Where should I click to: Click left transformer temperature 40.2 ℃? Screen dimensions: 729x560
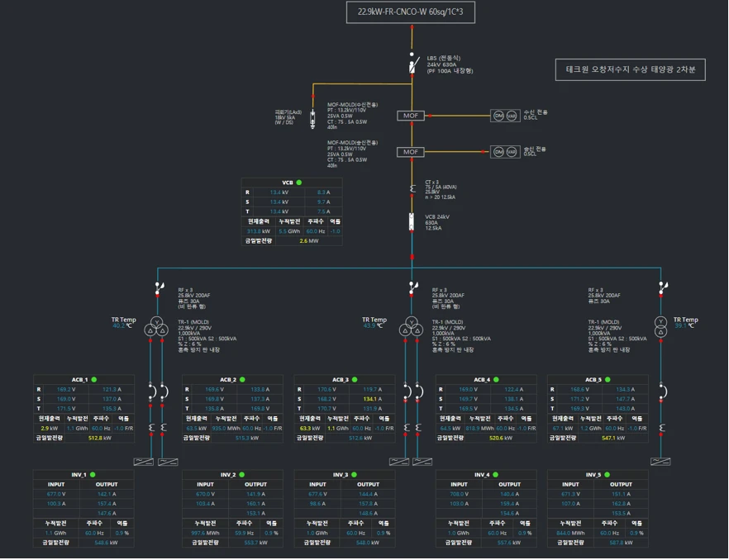click(122, 325)
